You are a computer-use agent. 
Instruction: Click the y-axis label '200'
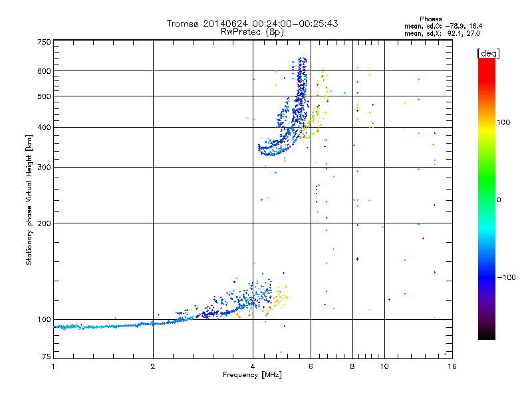[x=44, y=223]
